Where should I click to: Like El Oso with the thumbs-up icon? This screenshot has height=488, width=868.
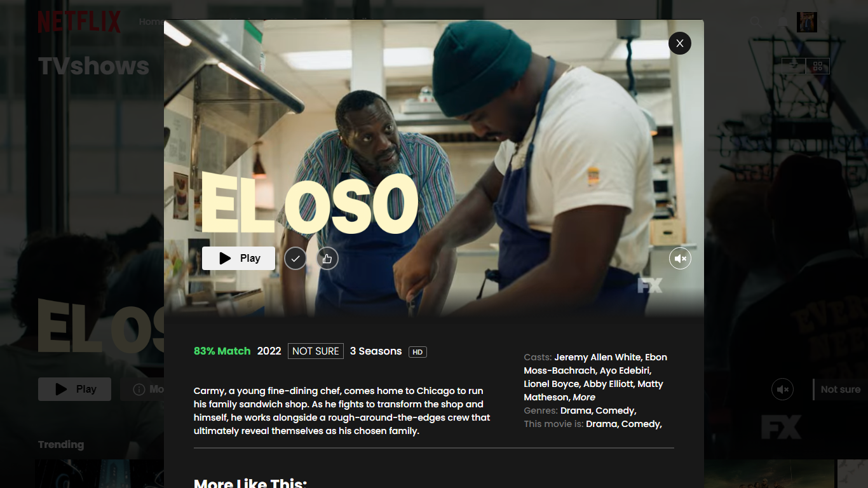327,259
